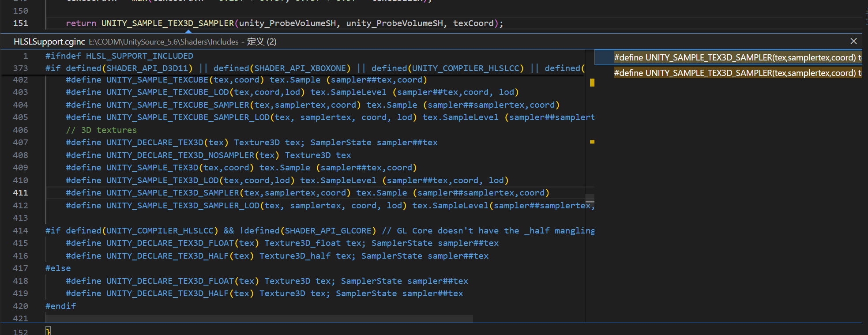Click UNITY_DECLARE_TEX3D macro on line 407
Screen dimensions: 868x335
[x=155, y=143]
